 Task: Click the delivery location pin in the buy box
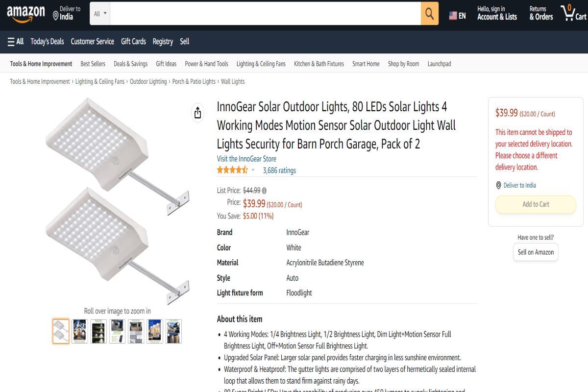[498, 185]
